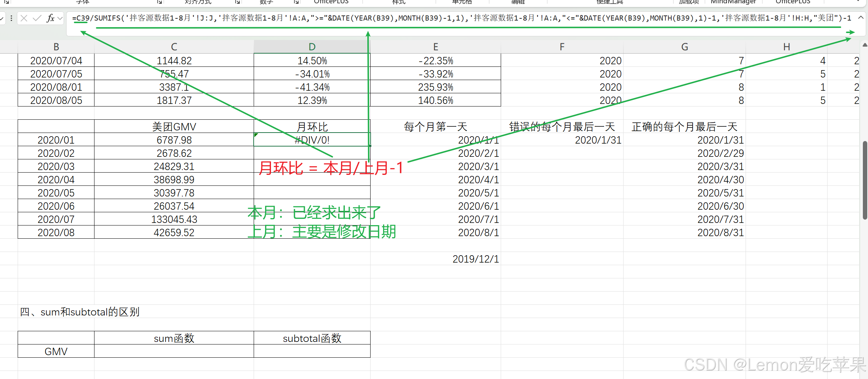Click the vertical scrollbar up arrow
Viewport: 868px width, 379px height.
tap(864, 45)
